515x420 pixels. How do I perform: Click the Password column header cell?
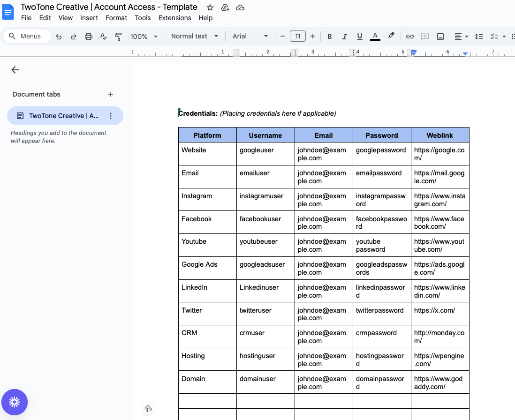[382, 135]
